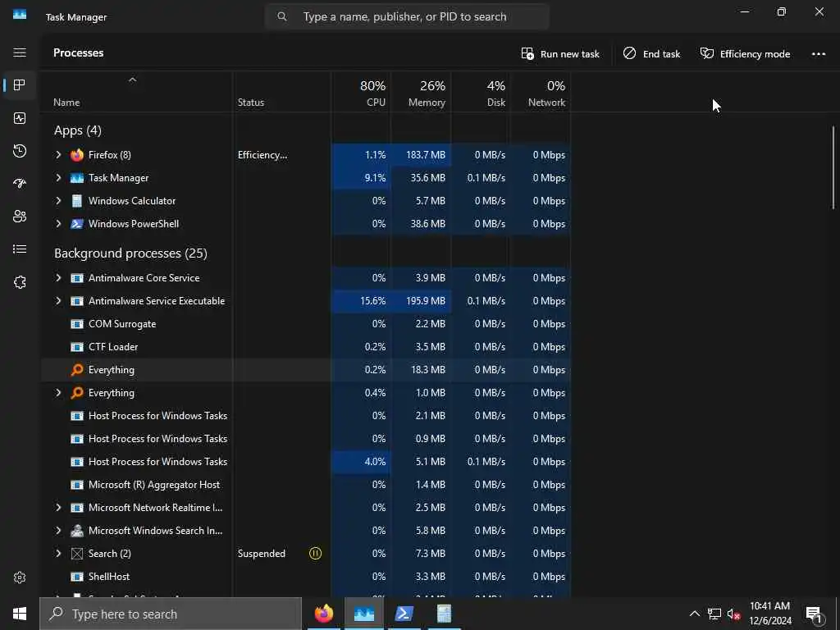Click the Windows Calculator process icon
Image resolution: width=840 pixels, height=630 pixels.
point(77,201)
